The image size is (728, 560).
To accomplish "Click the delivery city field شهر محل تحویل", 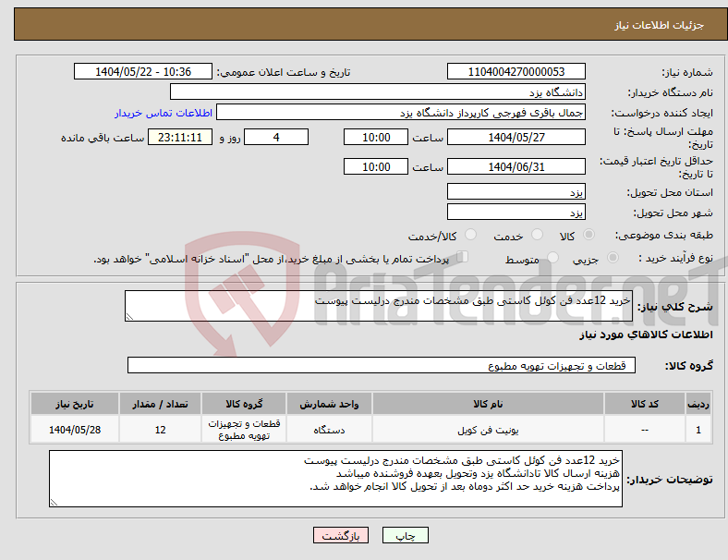I will pyautogui.click(x=516, y=212).
